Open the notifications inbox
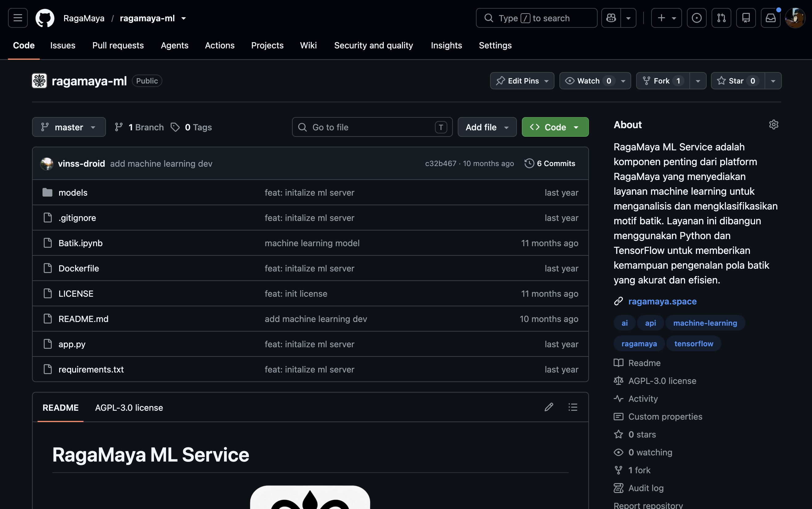This screenshot has width=812, height=509. coord(771,18)
